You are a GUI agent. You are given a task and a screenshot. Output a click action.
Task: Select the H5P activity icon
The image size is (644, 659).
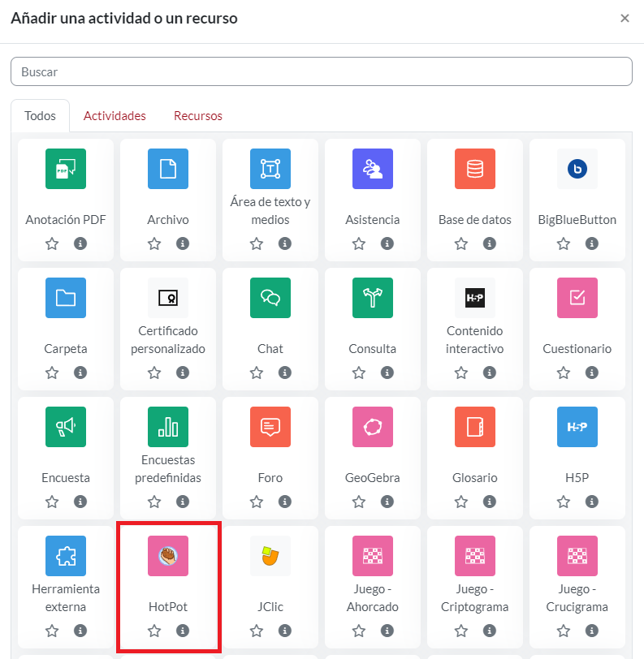(x=577, y=427)
